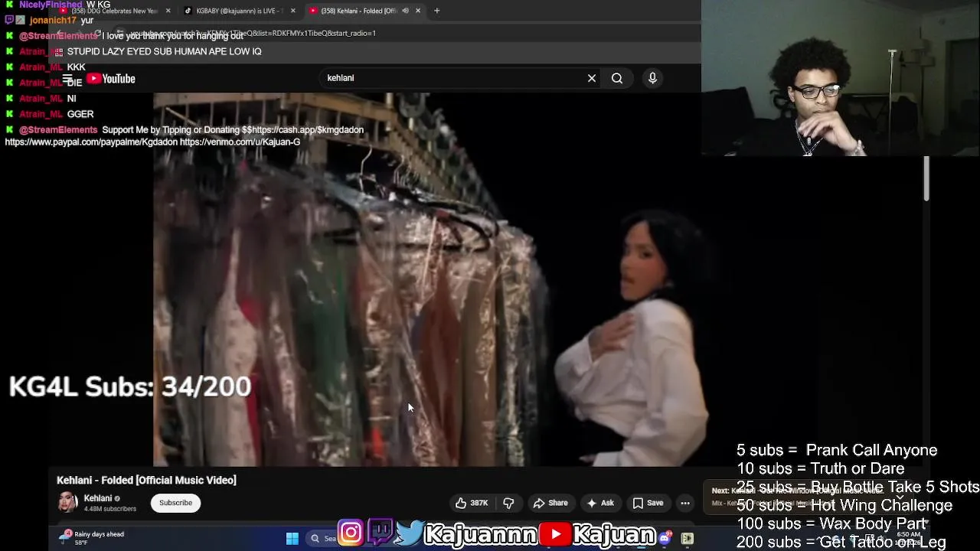Start voice search with microphone icon

pos(652,78)
